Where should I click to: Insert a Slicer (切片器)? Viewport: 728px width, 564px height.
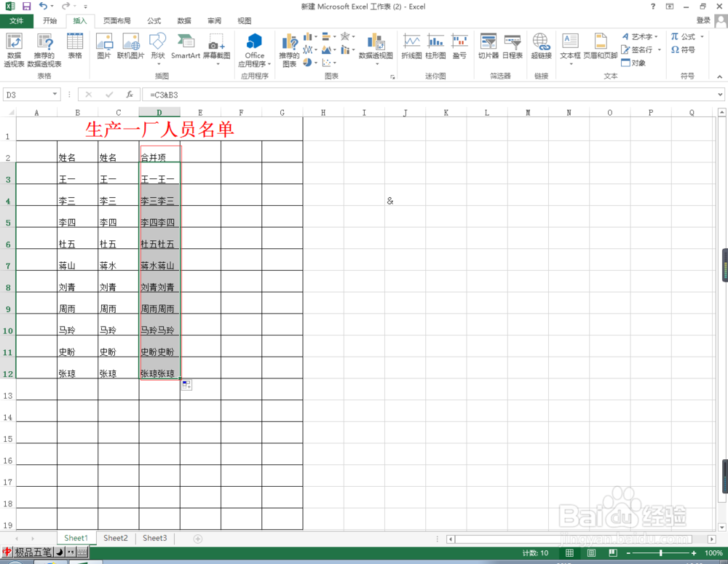tap(488, 47)
